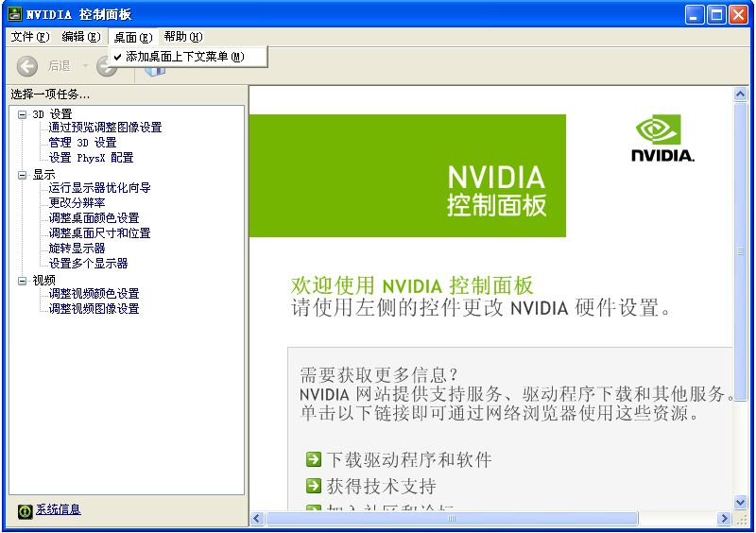Select 调整视频图像设置
The height and width of the screenshot is (533, 756).
(x=94, y=309)
